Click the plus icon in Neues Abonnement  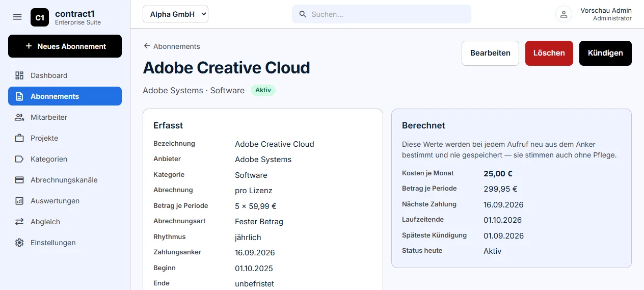(29, 46)
